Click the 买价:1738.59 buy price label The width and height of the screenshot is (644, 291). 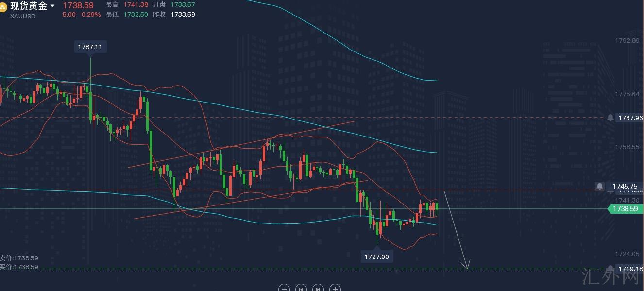point(19,267)
